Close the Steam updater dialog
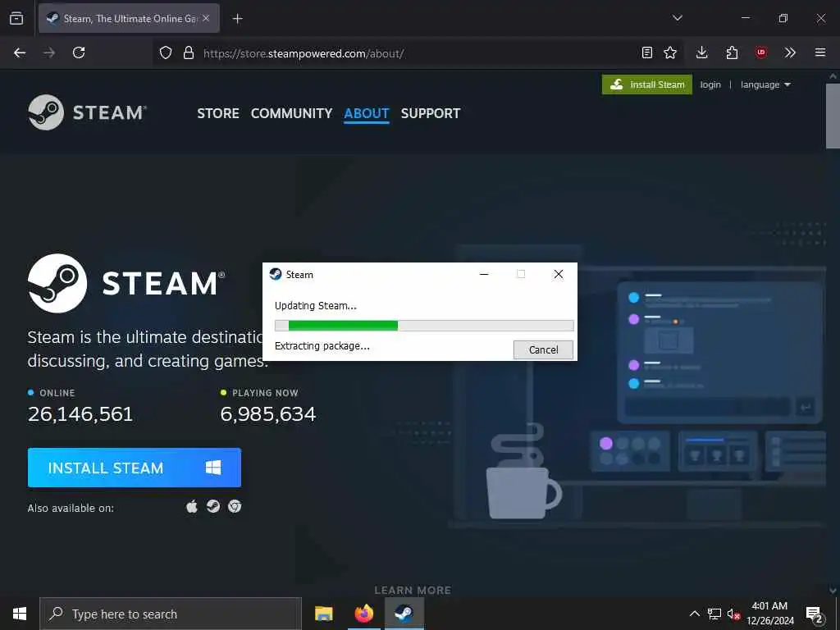Viewport: 840px width, 630px height. 558,274
